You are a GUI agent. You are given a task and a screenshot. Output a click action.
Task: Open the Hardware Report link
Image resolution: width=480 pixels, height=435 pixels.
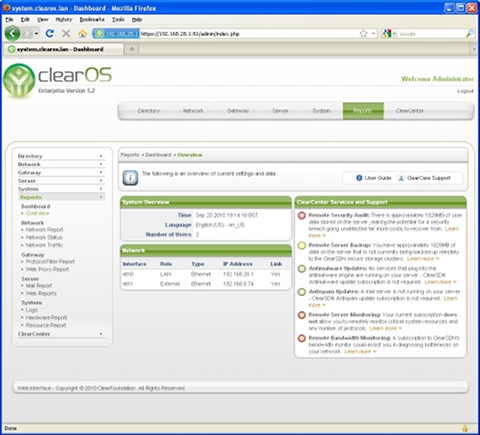46,318
